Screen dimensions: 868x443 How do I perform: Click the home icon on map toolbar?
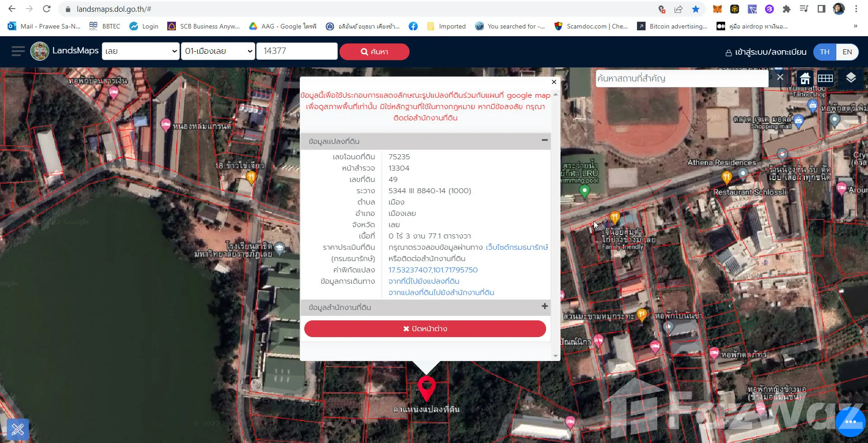805,78
